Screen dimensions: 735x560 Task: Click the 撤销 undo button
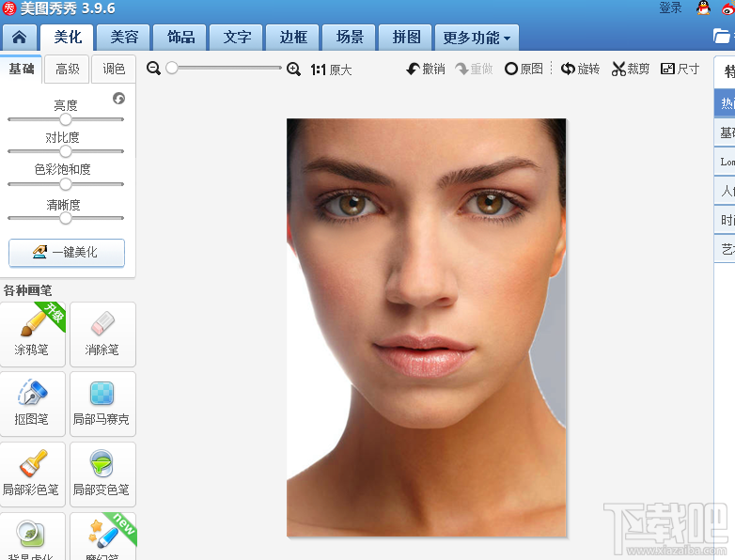coord(426,69)
